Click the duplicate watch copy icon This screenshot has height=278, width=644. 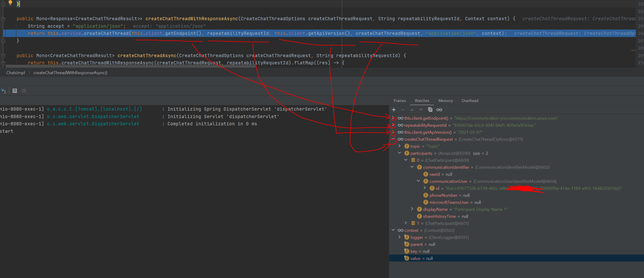(430, 110)
